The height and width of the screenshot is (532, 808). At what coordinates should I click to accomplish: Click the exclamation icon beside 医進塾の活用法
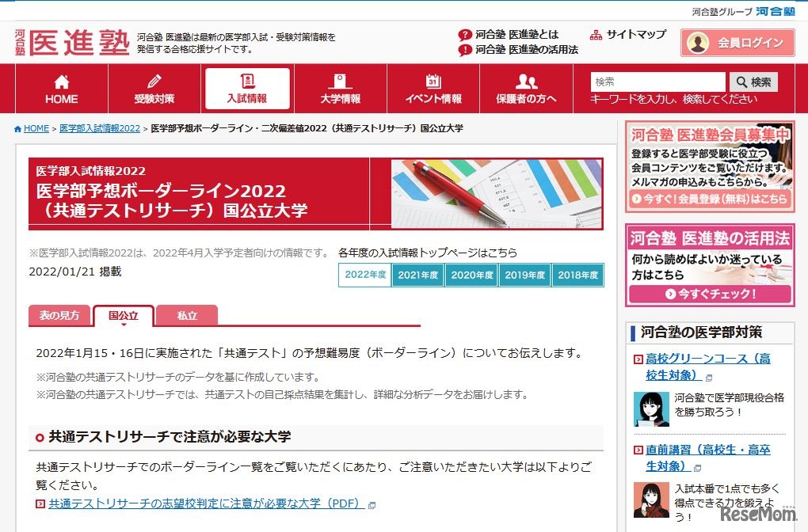[x=465, y=50]
